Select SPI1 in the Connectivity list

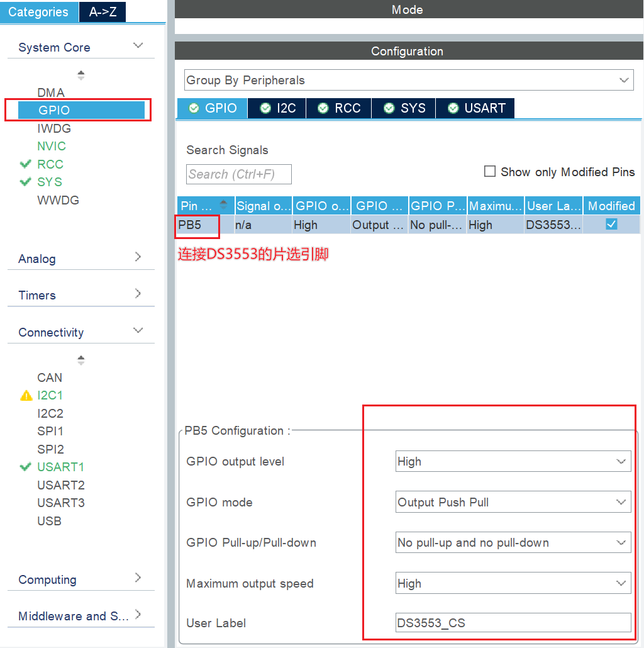pyautogui.click(x=50, y=432)
